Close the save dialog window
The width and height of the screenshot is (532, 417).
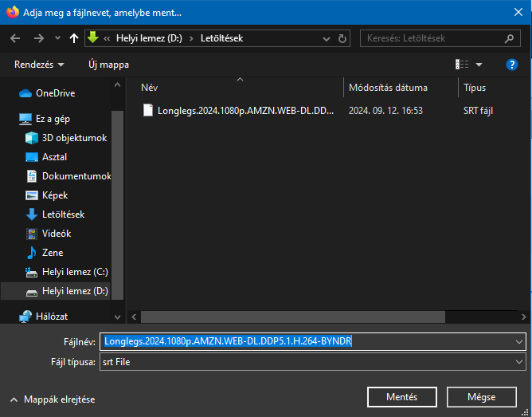pos(518,12)
